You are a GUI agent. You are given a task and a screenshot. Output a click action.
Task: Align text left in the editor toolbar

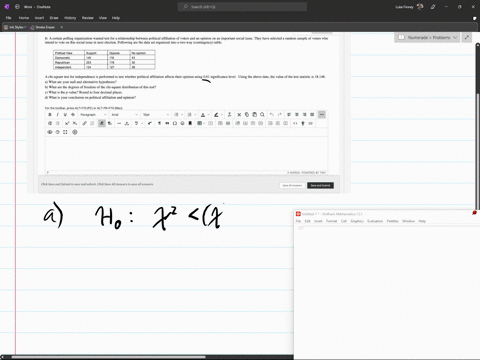click(x=289, y=115)
